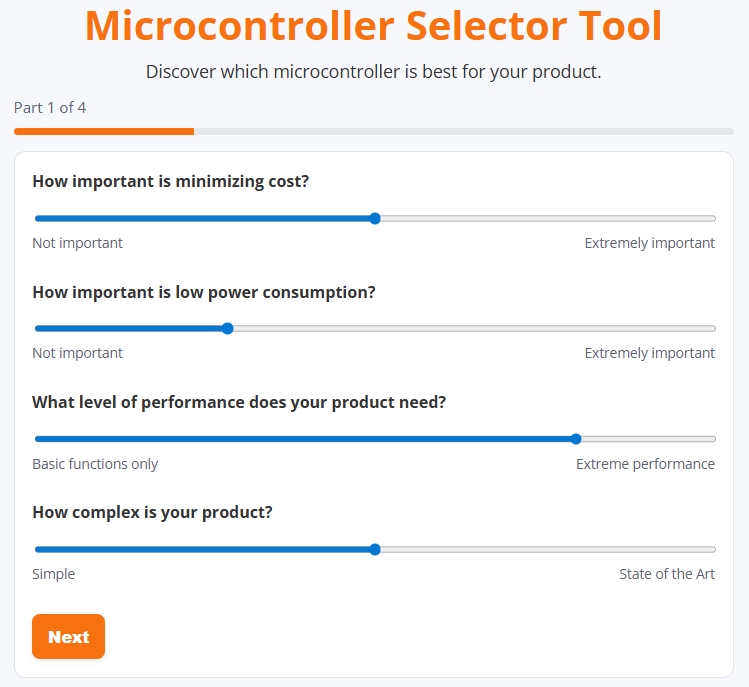
Task: Click the performance level slider handle
Action: coord(576,438)
